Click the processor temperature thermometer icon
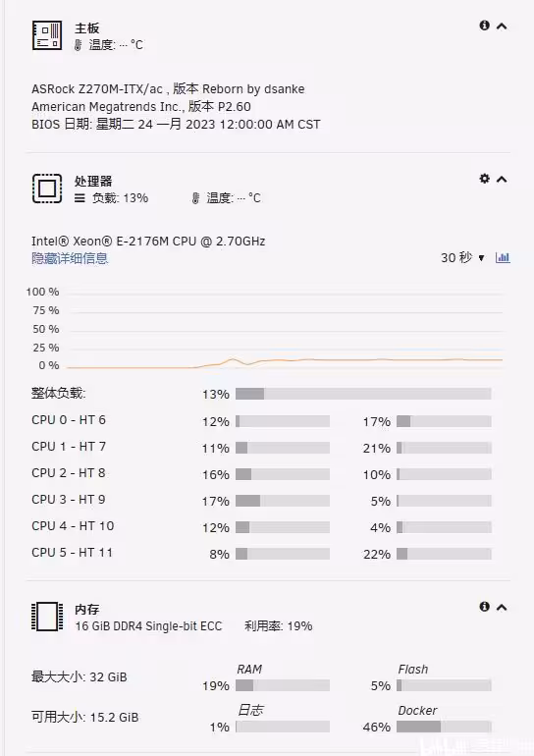The height and width of the screenshot is (756, 534). click(195, 198)
